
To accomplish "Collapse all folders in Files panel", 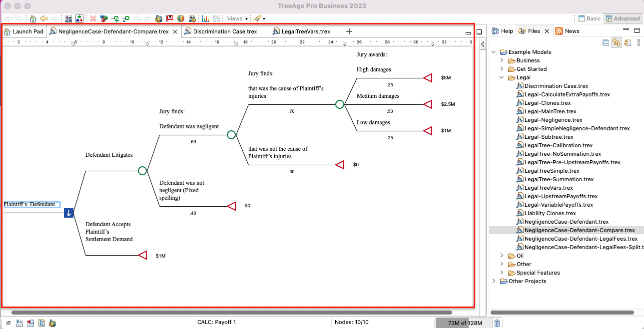I will (x=605, y=42).
